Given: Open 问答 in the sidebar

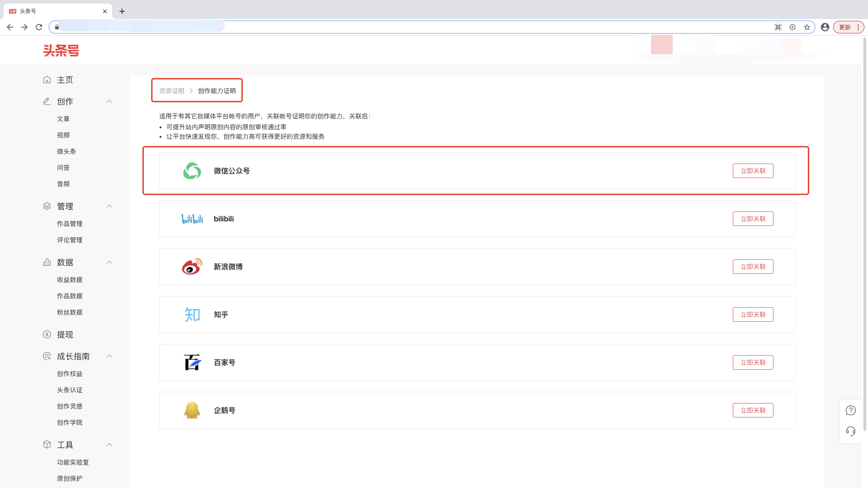Looking at the screenshot, I should pyautogui.click(x=63, y=168).
